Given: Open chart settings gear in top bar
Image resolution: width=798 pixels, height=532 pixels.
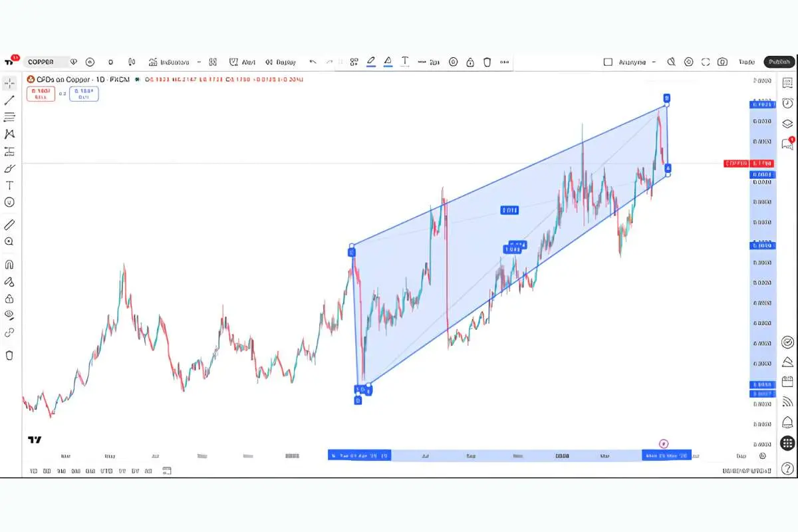Looking at the screenshot, I should click(x=688, y=62).
